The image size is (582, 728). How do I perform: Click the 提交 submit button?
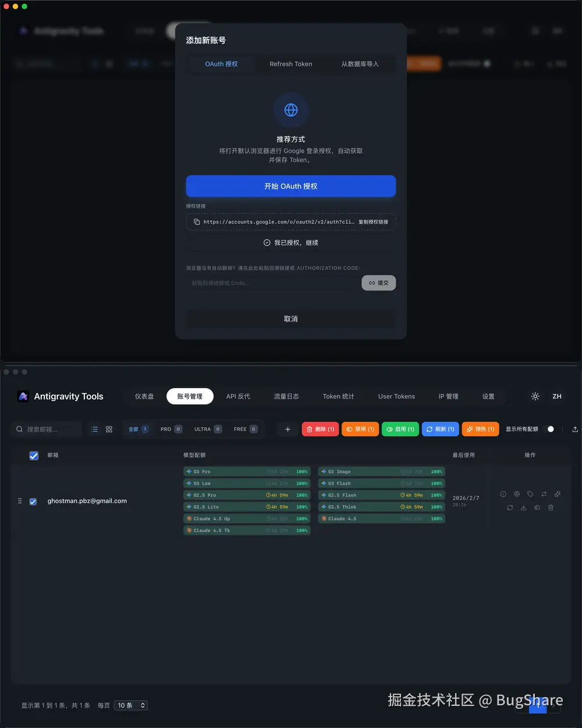coord(379,283)
